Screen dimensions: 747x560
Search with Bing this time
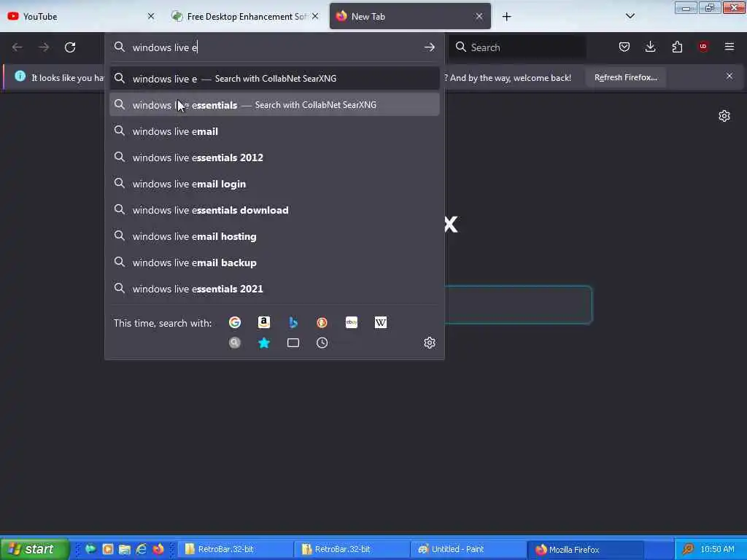(293, 322)
